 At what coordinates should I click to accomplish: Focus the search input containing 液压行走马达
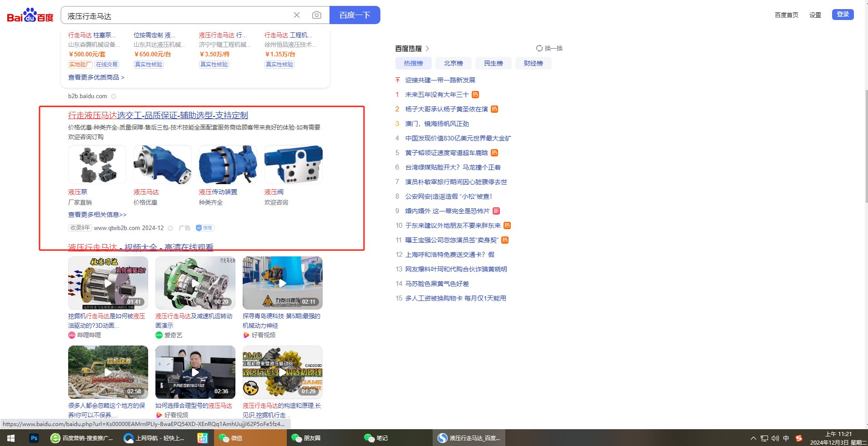pos(177,15)
